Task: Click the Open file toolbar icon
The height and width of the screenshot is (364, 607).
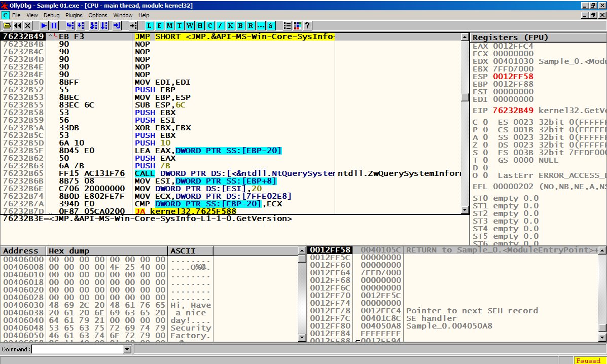Action: pos(7,25)
